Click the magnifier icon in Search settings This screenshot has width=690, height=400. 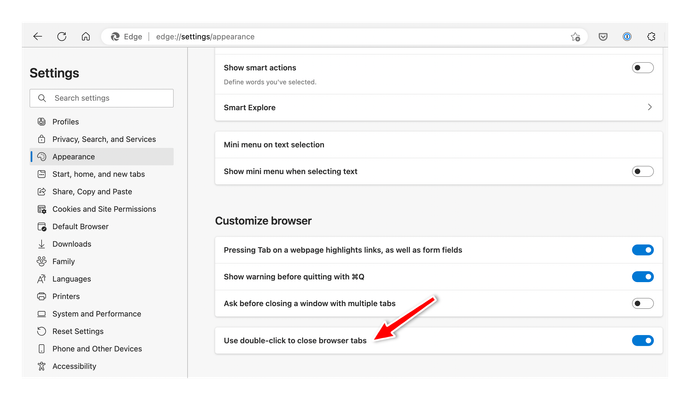pos(42,98)
